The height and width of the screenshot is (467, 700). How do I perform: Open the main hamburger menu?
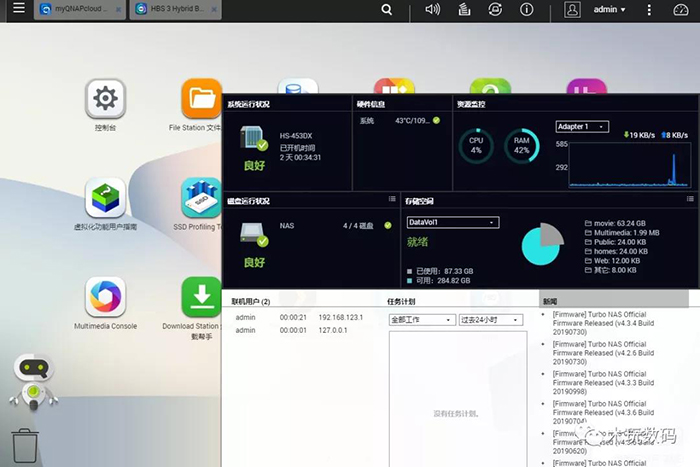pos(19,8)
